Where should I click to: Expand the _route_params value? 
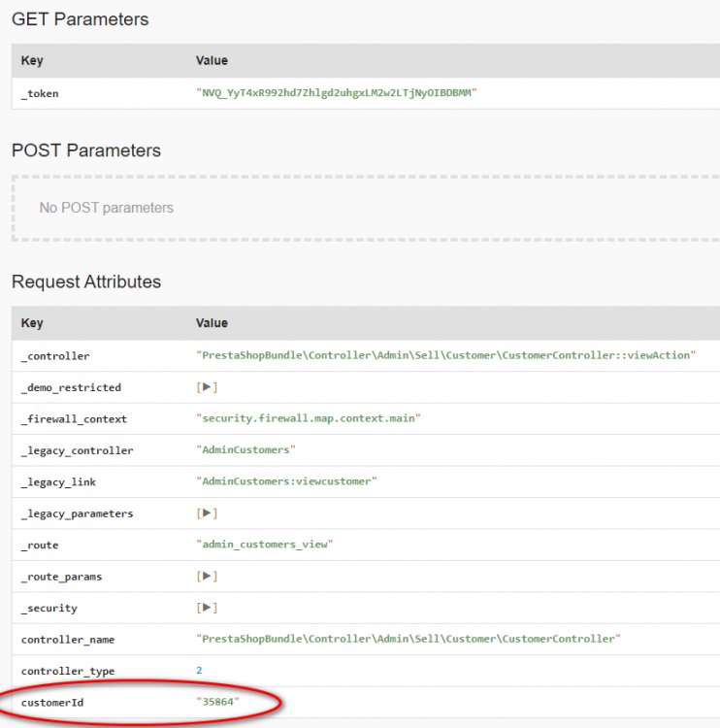(x=209, y=577)
